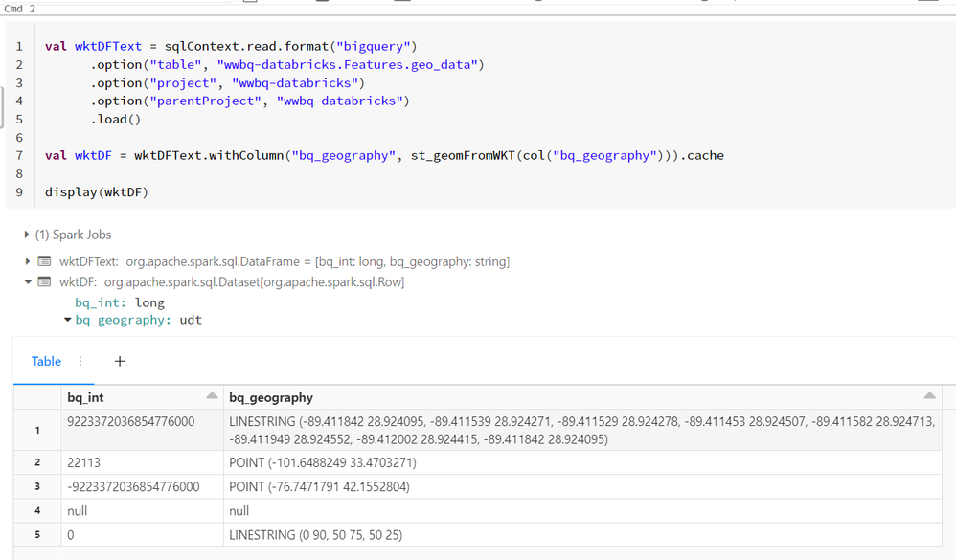
Task: Collapse the bq_geography udt field
Action: pos(67,320)
